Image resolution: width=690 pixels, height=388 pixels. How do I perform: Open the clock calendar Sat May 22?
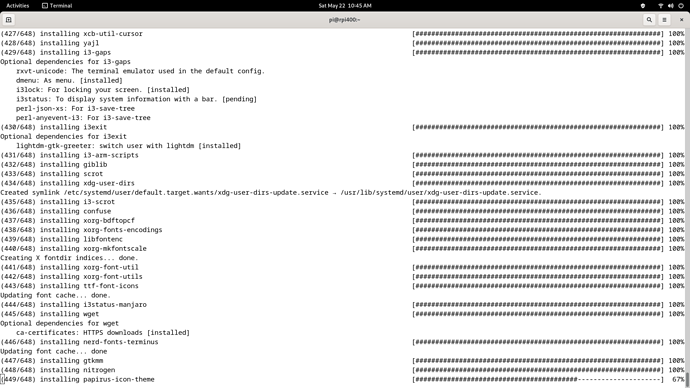click(345, 6)
